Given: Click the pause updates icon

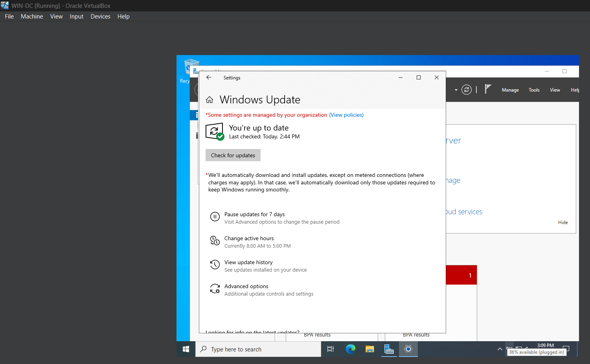Looking at the screenshot, I should coord(215,217).
